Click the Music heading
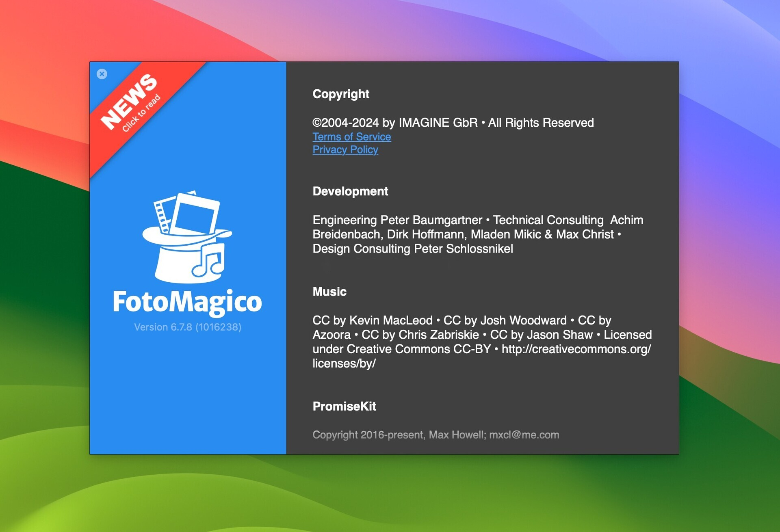The height and width of the screenshot is (532, 780). pos(329,292)
